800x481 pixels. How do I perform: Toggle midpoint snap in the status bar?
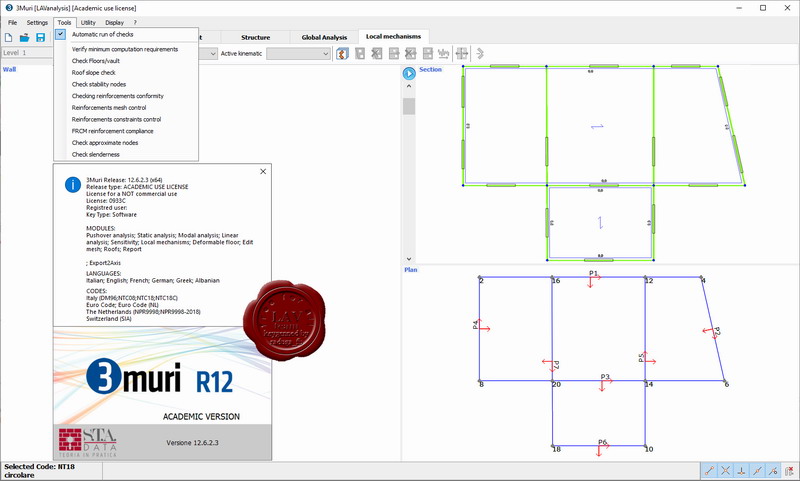[758, 471]
